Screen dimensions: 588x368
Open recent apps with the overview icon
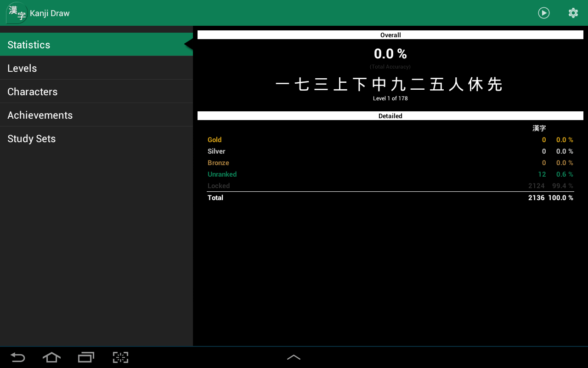[x=86, y=357]
